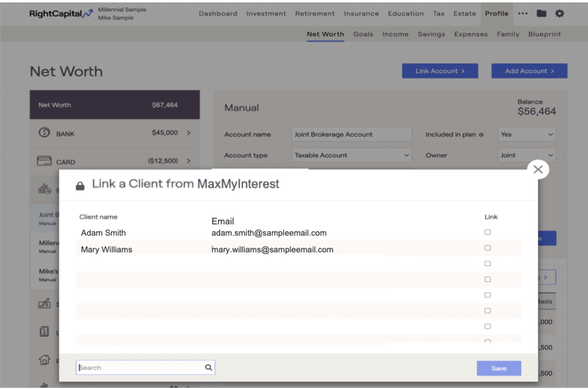The height and width of the screenshot is (389, 588).
Task: Open the Retirement menu
Action: (315, 14)
